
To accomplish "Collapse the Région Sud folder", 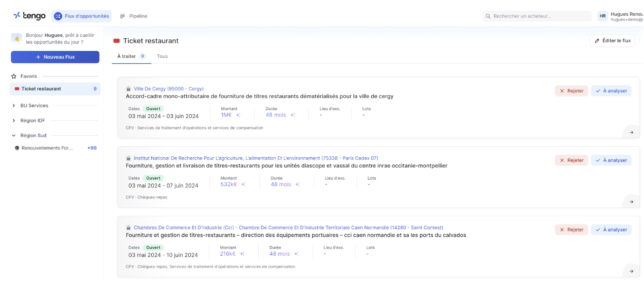I will click(14, 136).
